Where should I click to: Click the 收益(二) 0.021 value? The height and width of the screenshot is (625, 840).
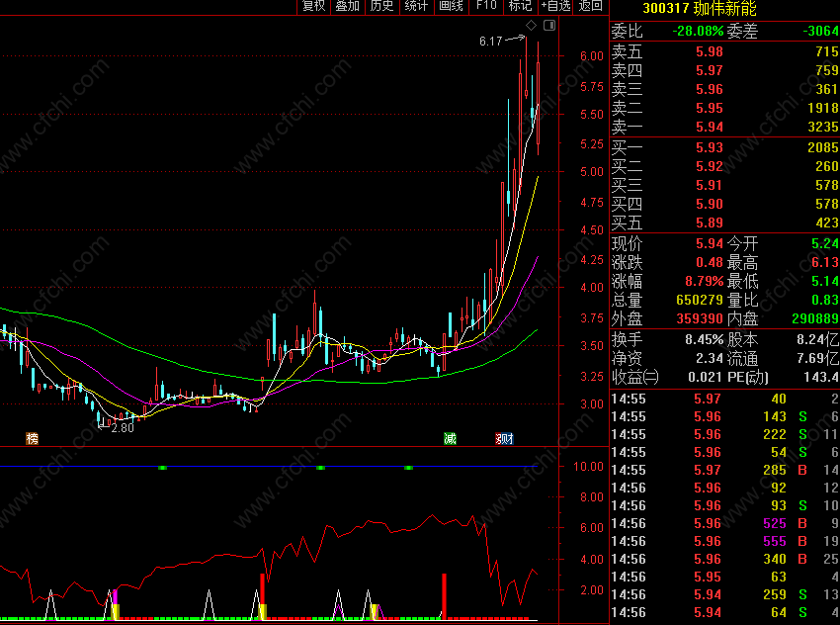pyautogui.click(x=706, y=378)
